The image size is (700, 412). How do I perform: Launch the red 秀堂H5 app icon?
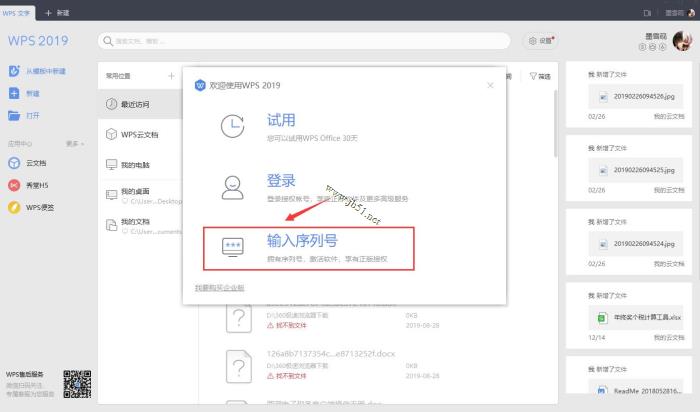point(14,185)
